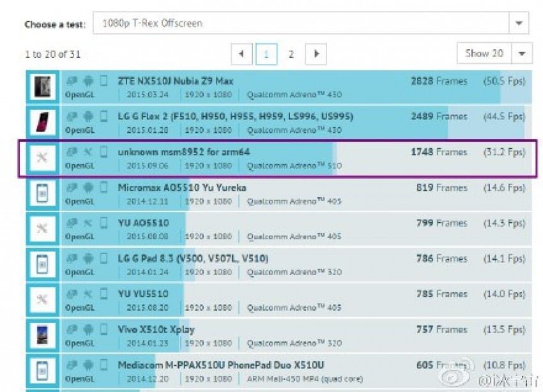Click the phone icon in the YU YU5510 row
Image resolution: width=543 pixels, height=392 pixels.
pyautogui.click(x=103, y=294)
